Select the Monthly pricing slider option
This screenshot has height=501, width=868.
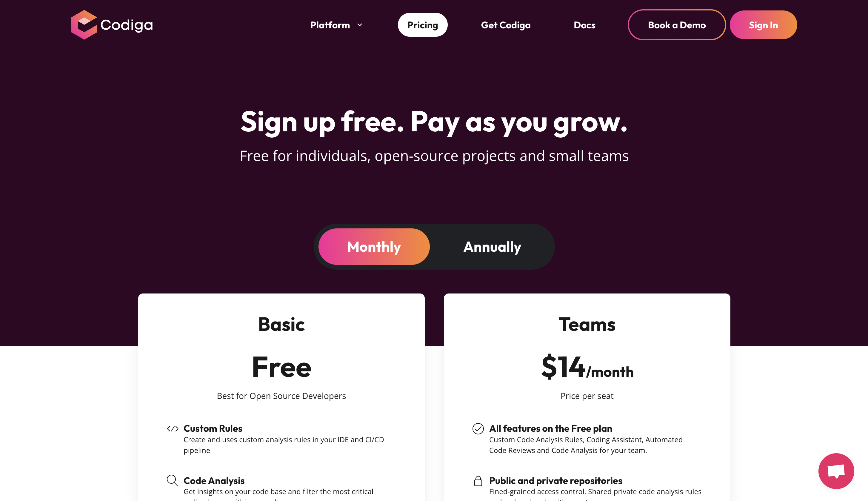point(374,246)
